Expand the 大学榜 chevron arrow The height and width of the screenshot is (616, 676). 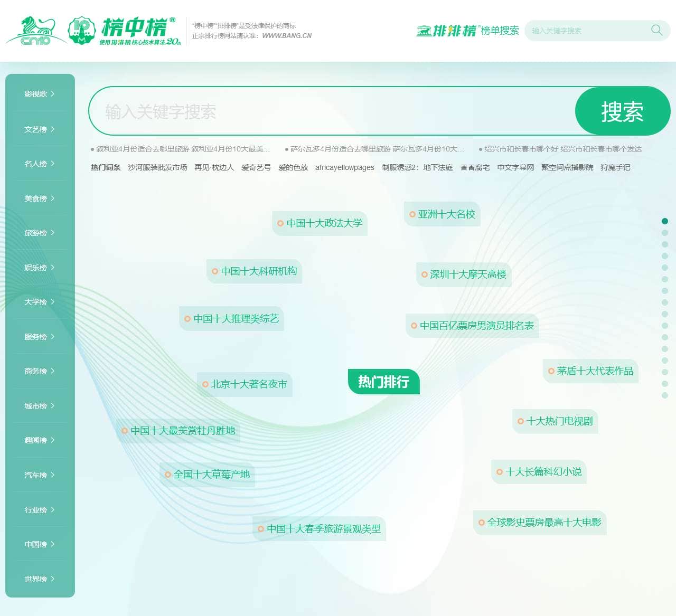click(x=53, y=302)
